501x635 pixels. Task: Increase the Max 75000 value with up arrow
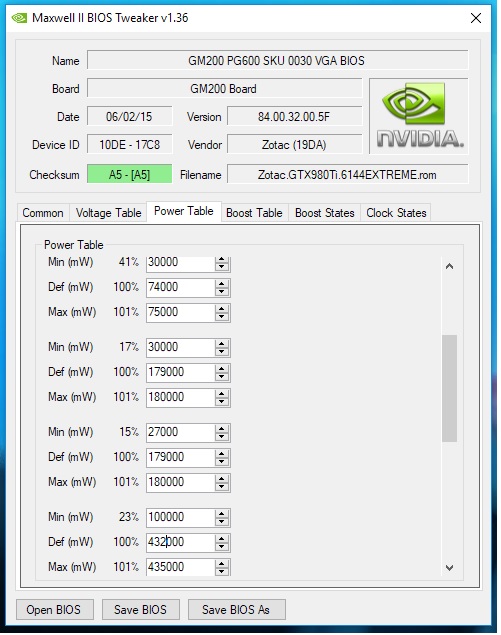tap(222, 308)
